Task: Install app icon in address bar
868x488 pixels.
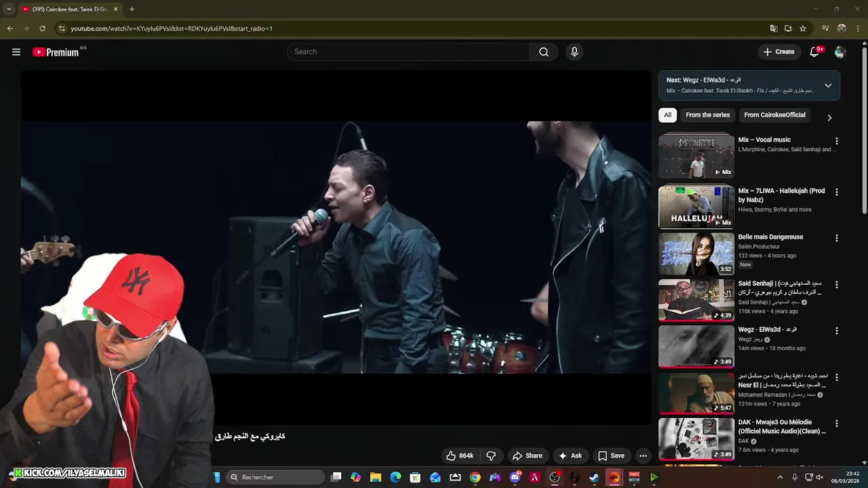Action: click(x=788, y=28)
